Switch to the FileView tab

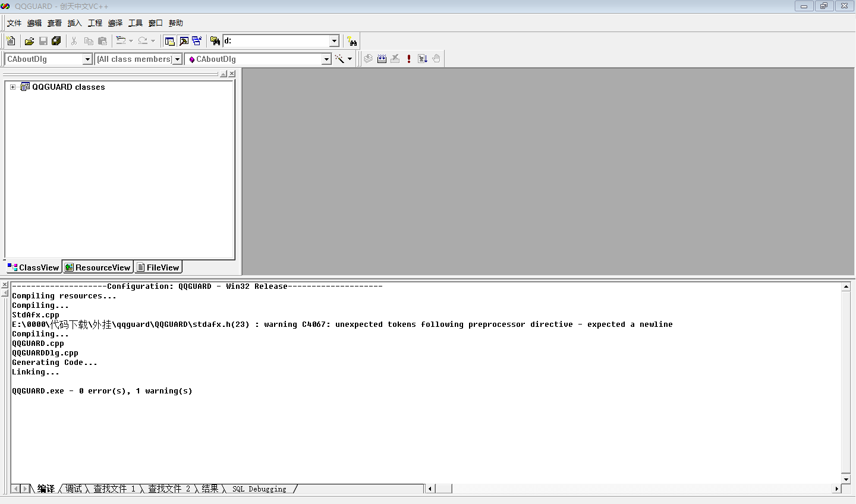coord(158,267)
